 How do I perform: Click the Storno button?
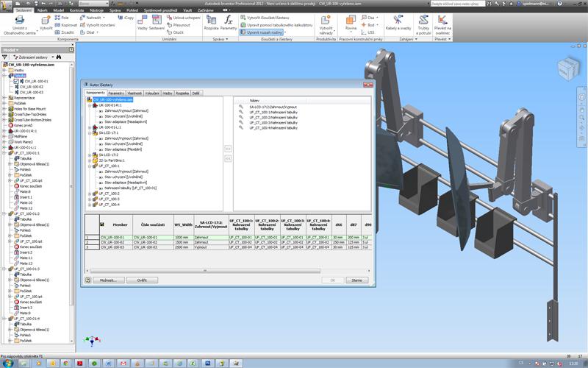tap(355, 280)
